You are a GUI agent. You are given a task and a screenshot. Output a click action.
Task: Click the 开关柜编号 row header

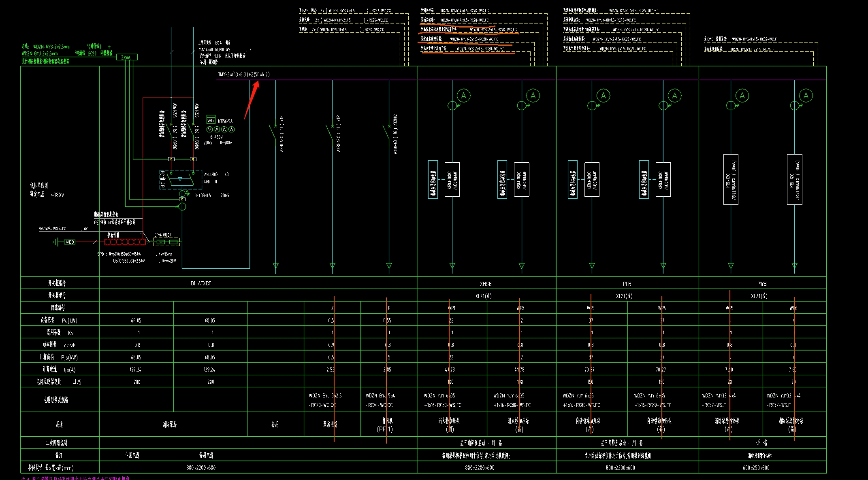coord(57,283)
